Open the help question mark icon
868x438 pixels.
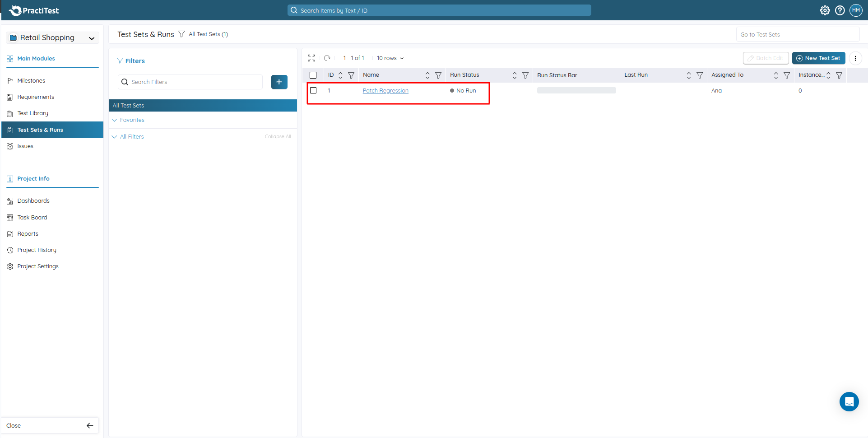840,10
